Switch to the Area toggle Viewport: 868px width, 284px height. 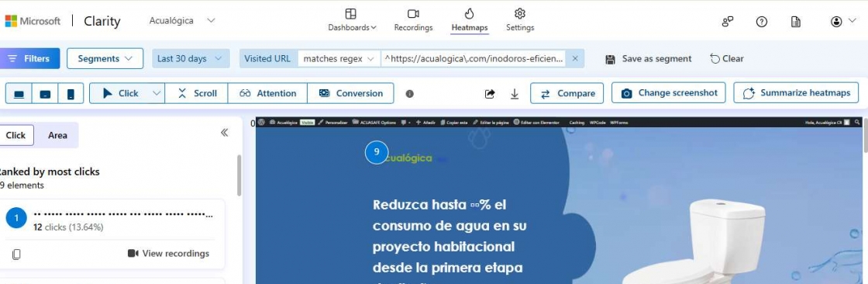pyautogui.click(x=57, y=135)
